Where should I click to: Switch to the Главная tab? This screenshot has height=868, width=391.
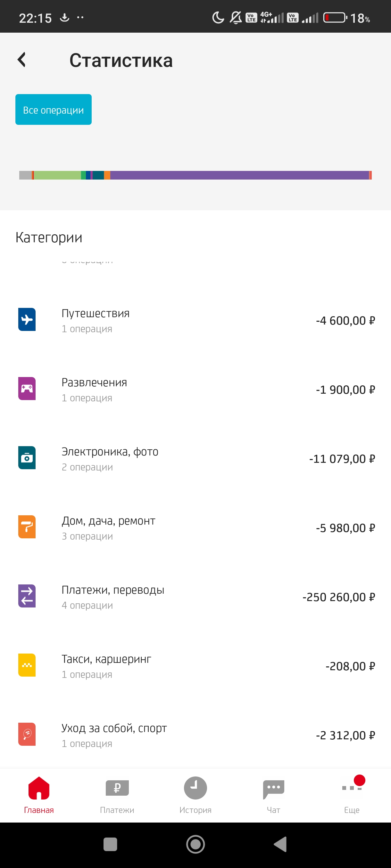point(39,793)
